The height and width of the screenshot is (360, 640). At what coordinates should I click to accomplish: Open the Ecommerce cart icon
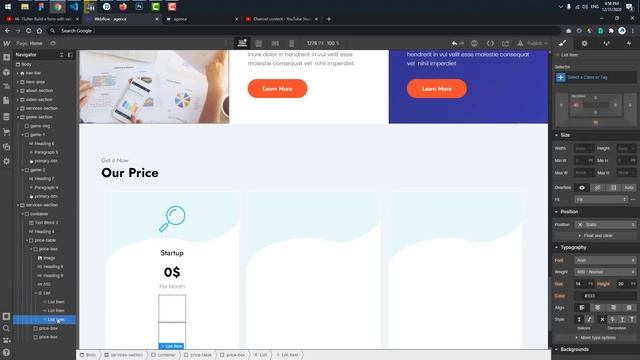pyautogui.click(x=7, y=132)
